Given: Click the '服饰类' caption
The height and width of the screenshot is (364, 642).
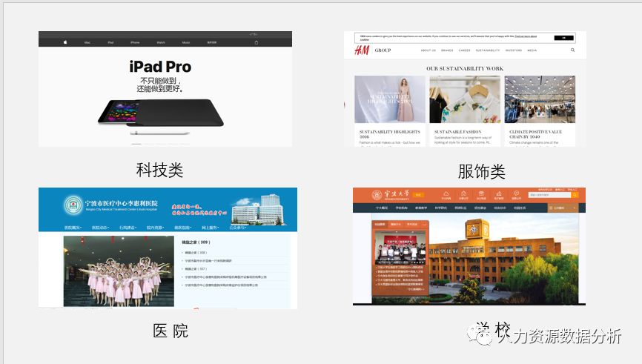Looking at the screenshot, I should tap(482, 171).
